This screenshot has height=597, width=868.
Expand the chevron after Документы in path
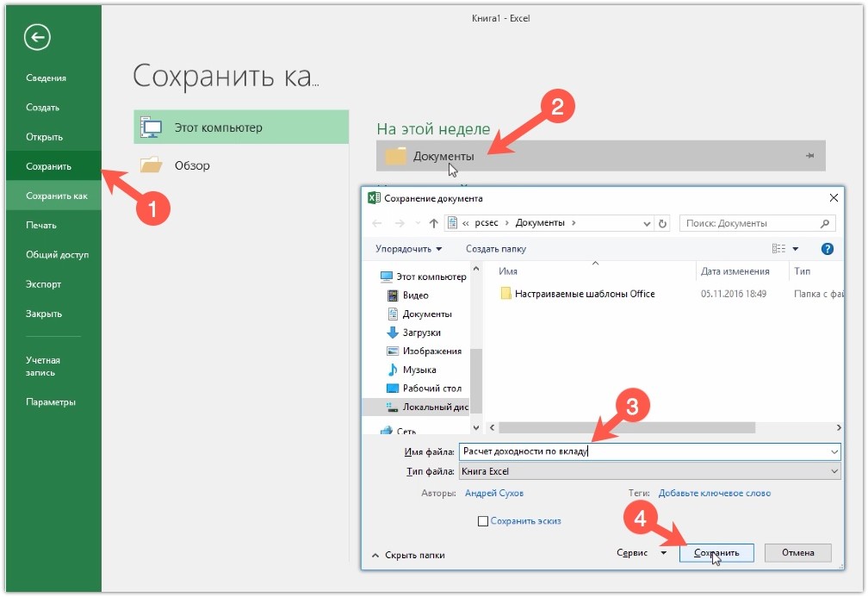(573, 222)
